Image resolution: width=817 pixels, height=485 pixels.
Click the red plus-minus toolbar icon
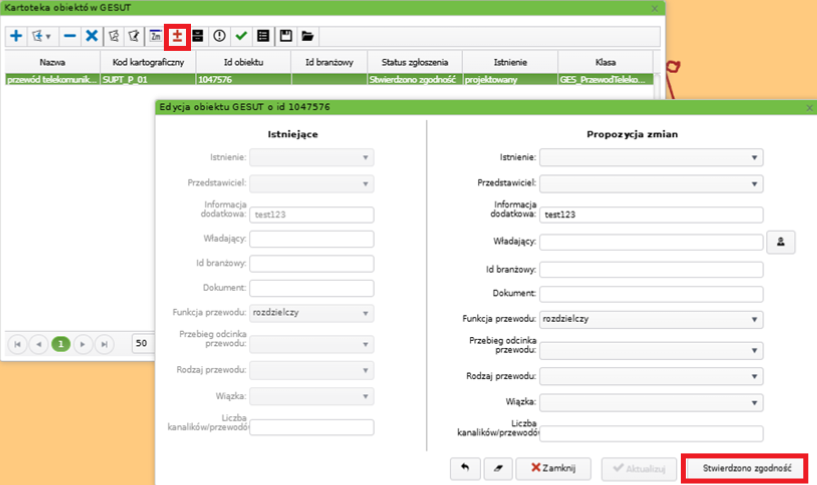pyautogui.click(x=177, y=36)
